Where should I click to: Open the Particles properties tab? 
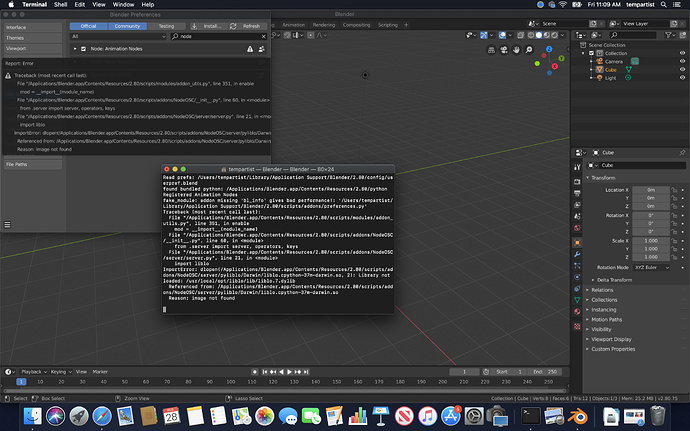click(577, 265)
